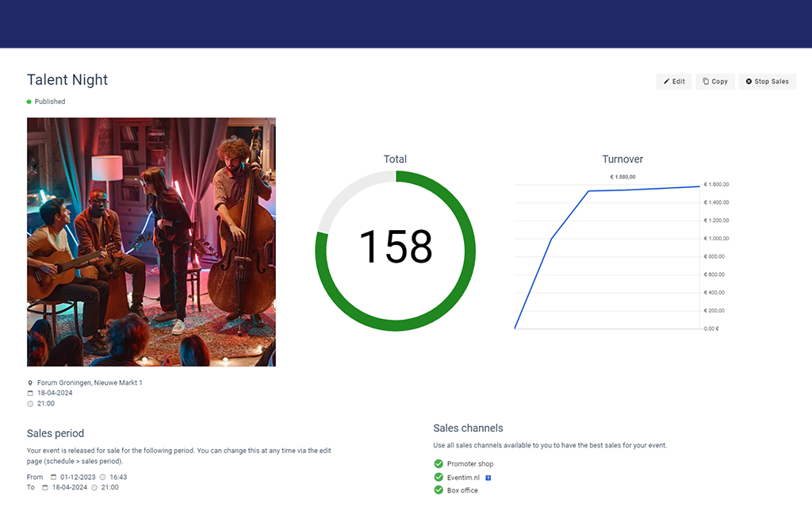Click the green Published status indicator
812x522 pixels.
click(x=29, y=102)
